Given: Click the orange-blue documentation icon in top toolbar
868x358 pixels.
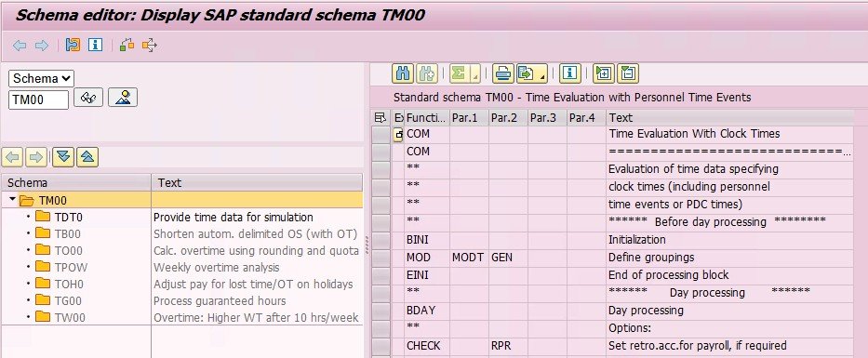Looking at the screenshot, I should [x=73, y=45].
